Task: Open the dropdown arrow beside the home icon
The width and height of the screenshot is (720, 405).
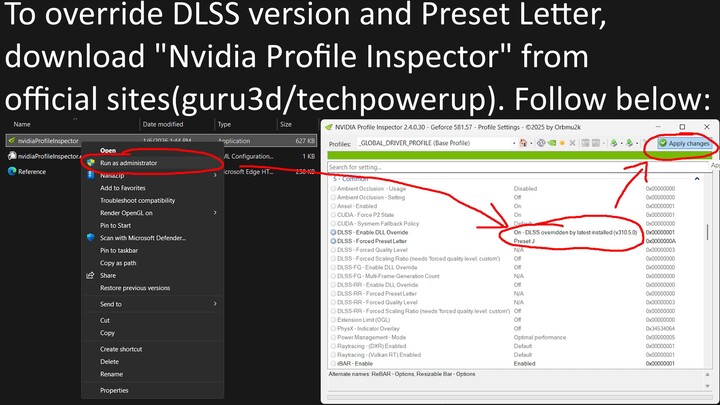Action: pyautogui.click(x=531, y=143)
